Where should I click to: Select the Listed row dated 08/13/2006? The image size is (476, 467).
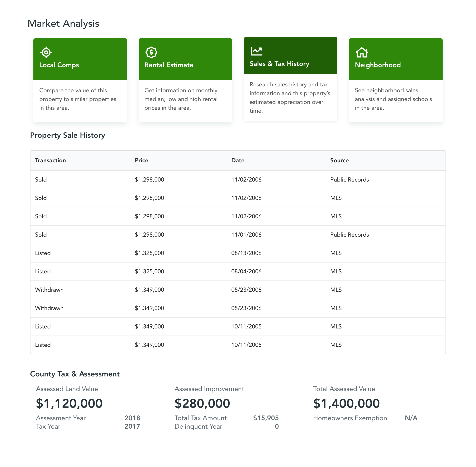[x=238, y=253]
